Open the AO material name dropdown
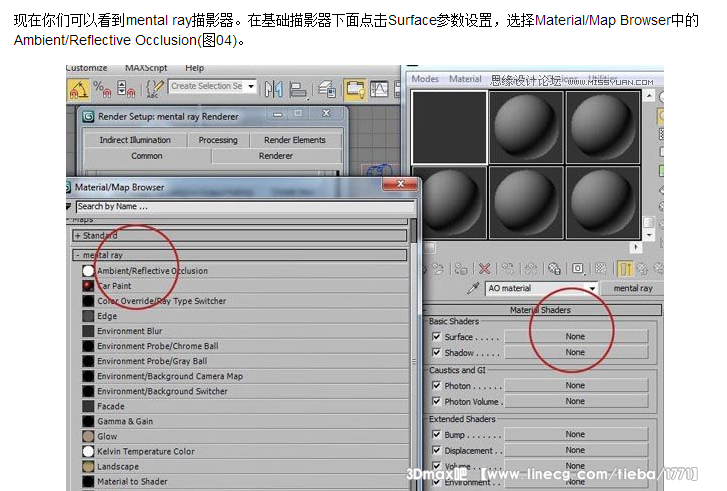 [592, 288]
